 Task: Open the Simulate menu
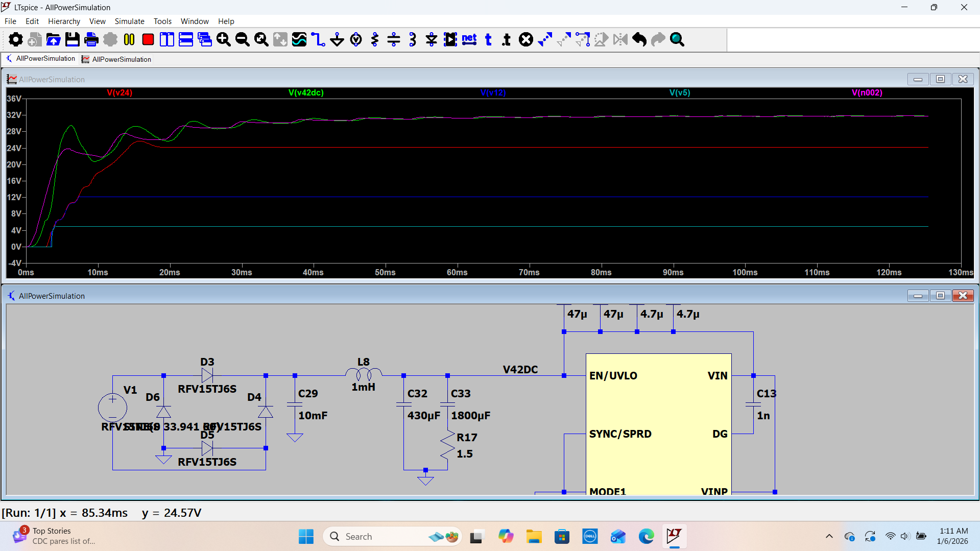coord(129,21)
